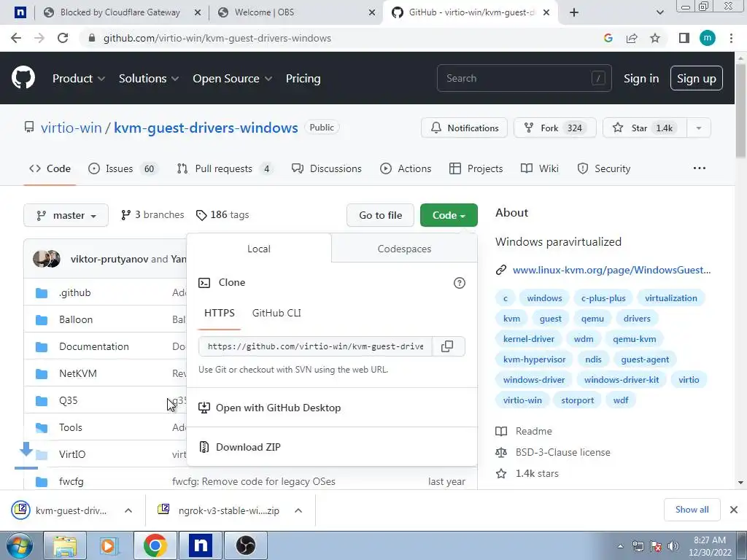Click the Sign up button
Screen dimensions: 747x560
pyautogui.click(x=696, y=79)
